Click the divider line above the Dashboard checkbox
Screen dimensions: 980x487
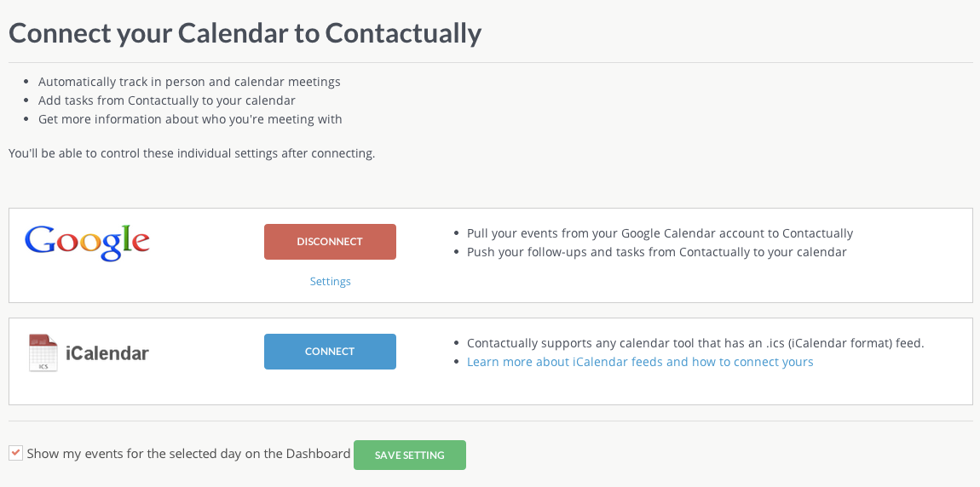coord(490,421)
